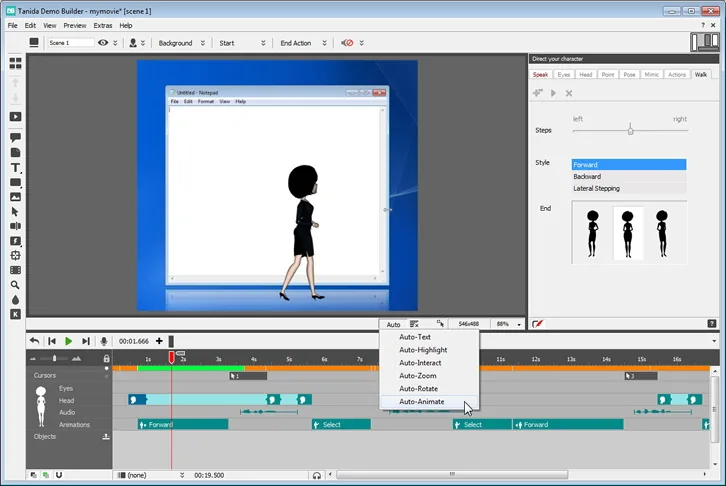Open the Extras menu

tap(103, 25)
